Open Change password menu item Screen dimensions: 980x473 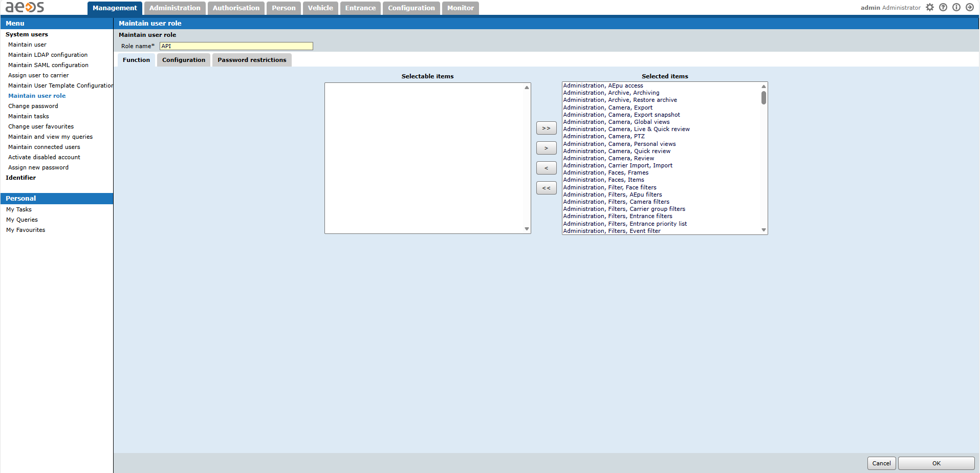(33, 106)
